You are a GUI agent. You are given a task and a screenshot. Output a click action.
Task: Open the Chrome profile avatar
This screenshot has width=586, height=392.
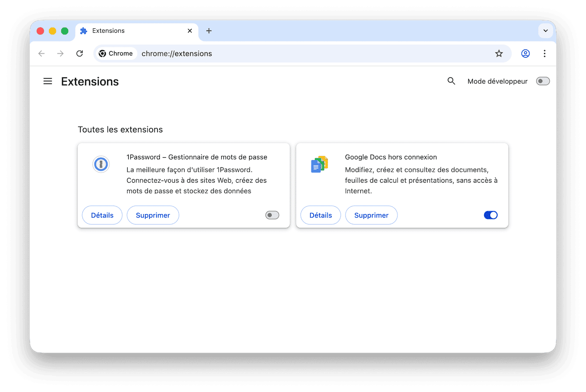pos(525,53)
